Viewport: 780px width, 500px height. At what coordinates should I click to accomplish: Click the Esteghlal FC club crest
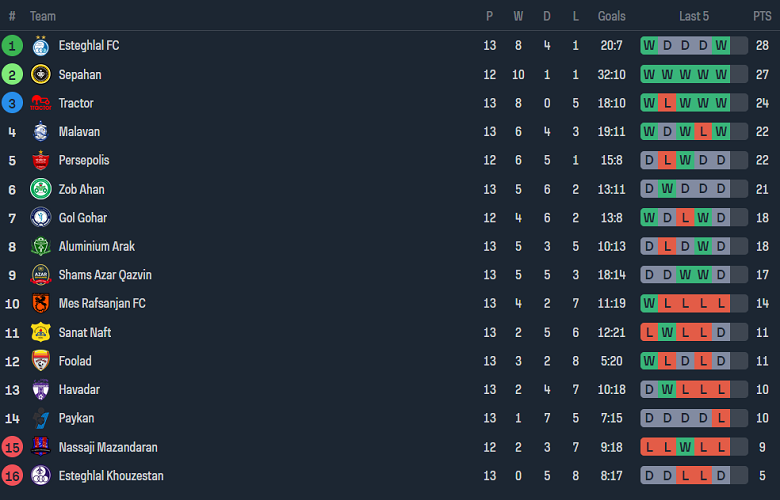tap(40, 46)
